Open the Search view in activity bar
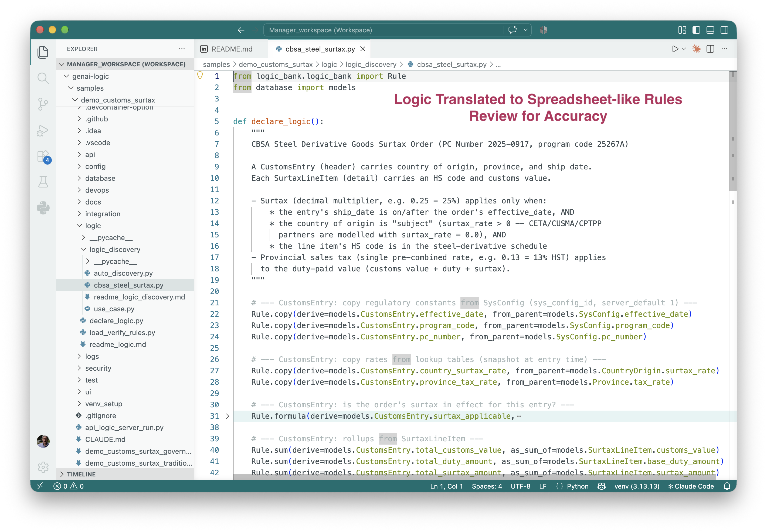767x532 pixels. tap(43, 78)
